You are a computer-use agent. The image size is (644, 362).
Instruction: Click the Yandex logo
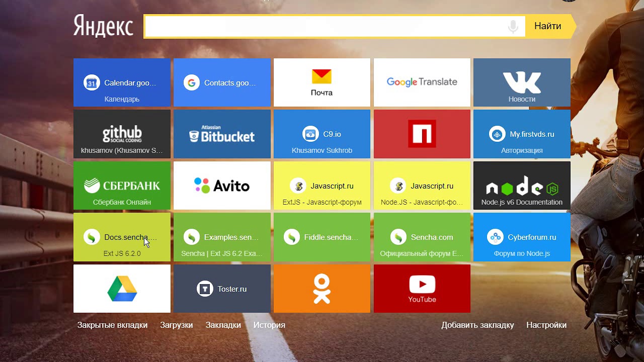point(103,26)
